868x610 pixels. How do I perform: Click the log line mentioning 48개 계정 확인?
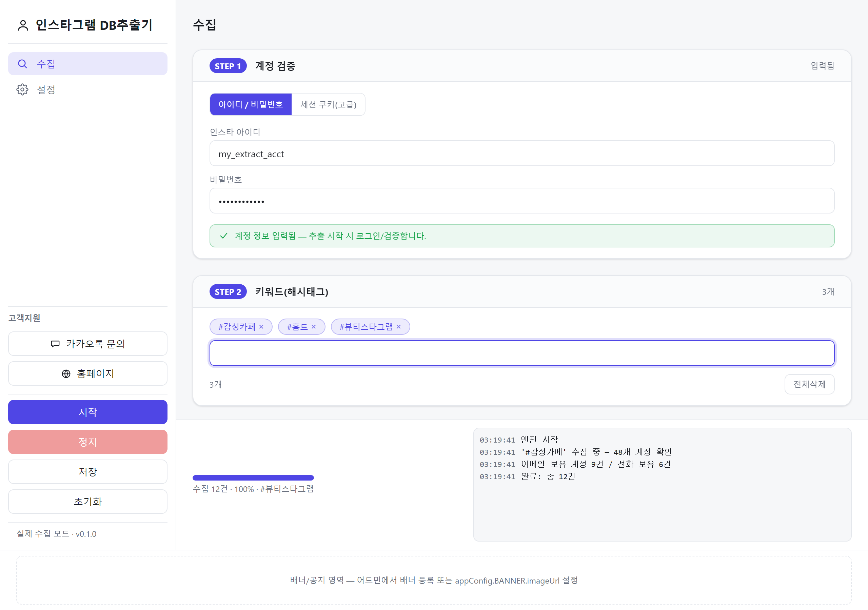coord(576,452)
